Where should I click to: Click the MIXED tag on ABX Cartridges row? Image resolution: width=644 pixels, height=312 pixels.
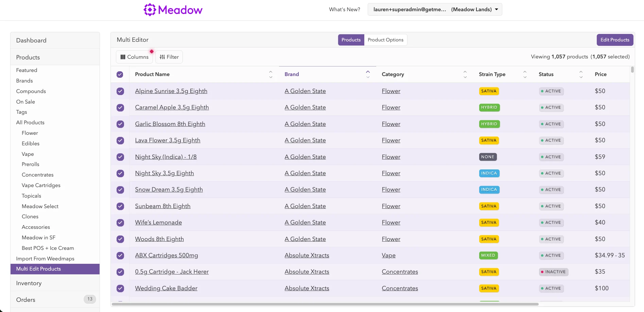pos(488,255)
